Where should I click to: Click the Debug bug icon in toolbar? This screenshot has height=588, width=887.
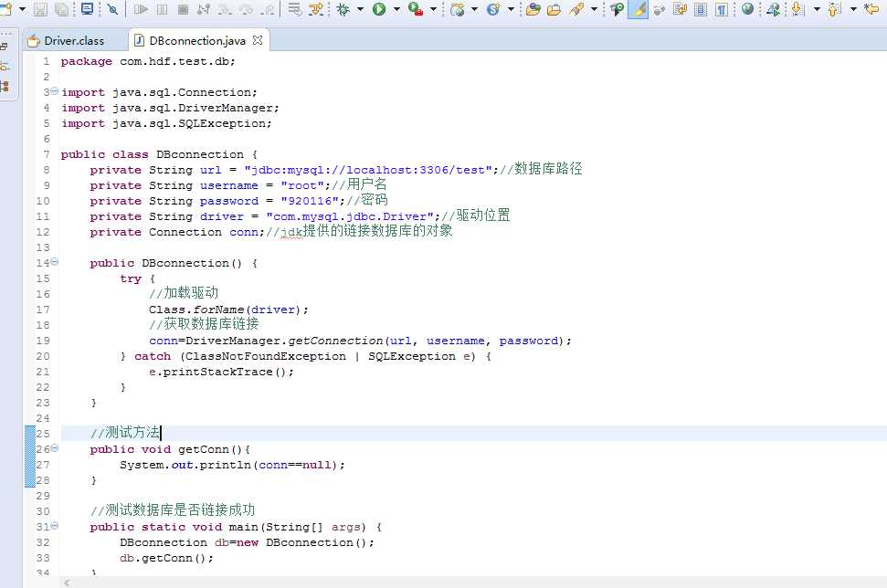click(x=343, y=9)
